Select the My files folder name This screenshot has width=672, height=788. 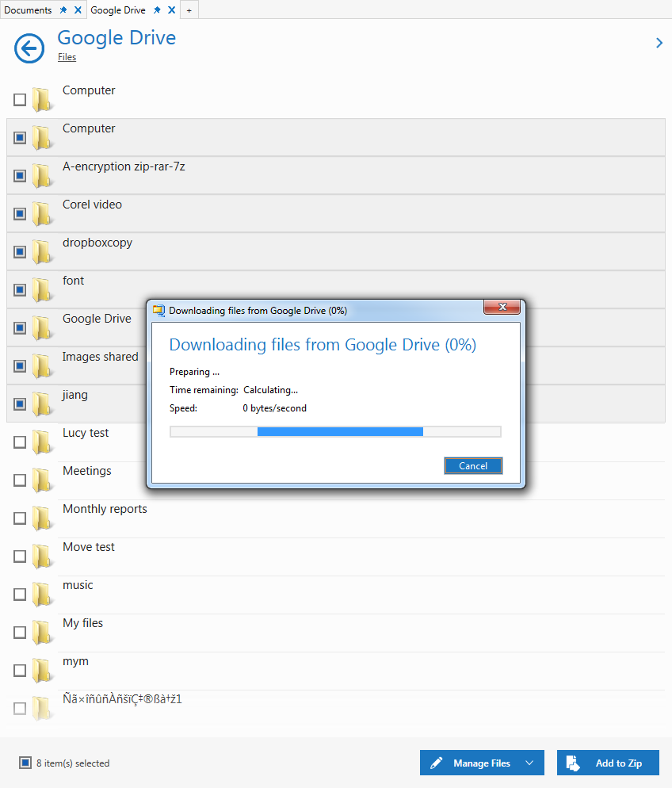(x=83, y=624)
